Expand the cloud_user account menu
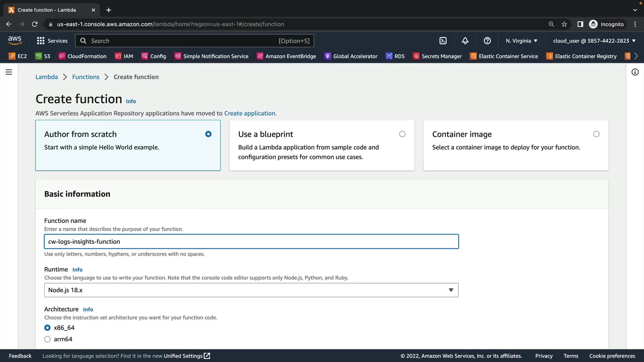 [x=594, y=41]
